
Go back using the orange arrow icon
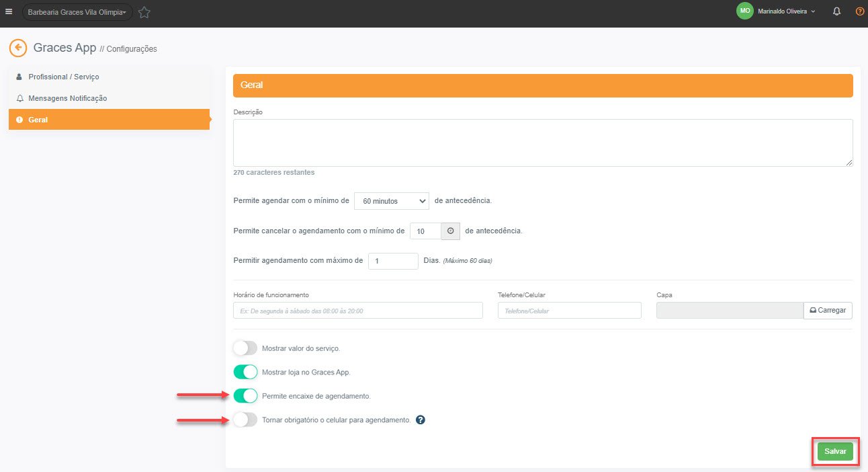pyautogui.click(x=18, y=48)
